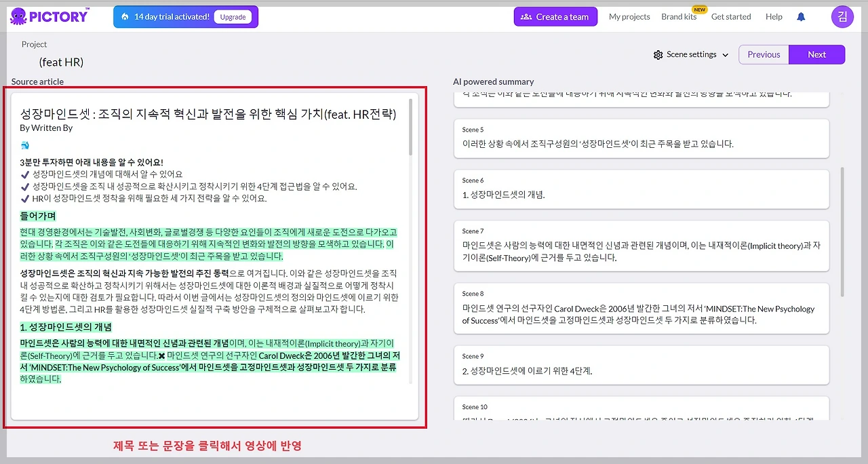Click the source article scrollbar

coord(410,127)
